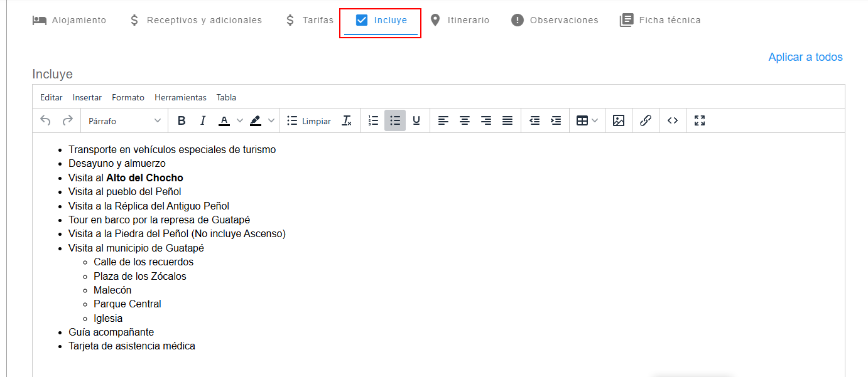Switch to the Itinerario tab

(x=459, y=20)
